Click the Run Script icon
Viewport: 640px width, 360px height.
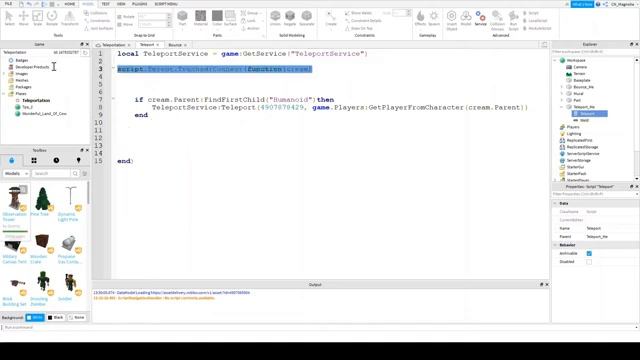point(513,20)
